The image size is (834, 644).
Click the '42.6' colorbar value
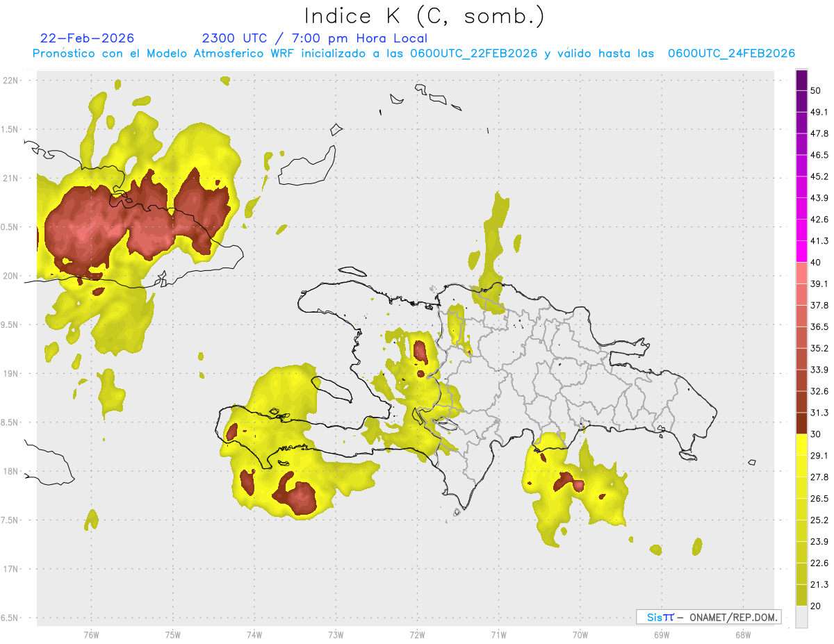point(819,220)
